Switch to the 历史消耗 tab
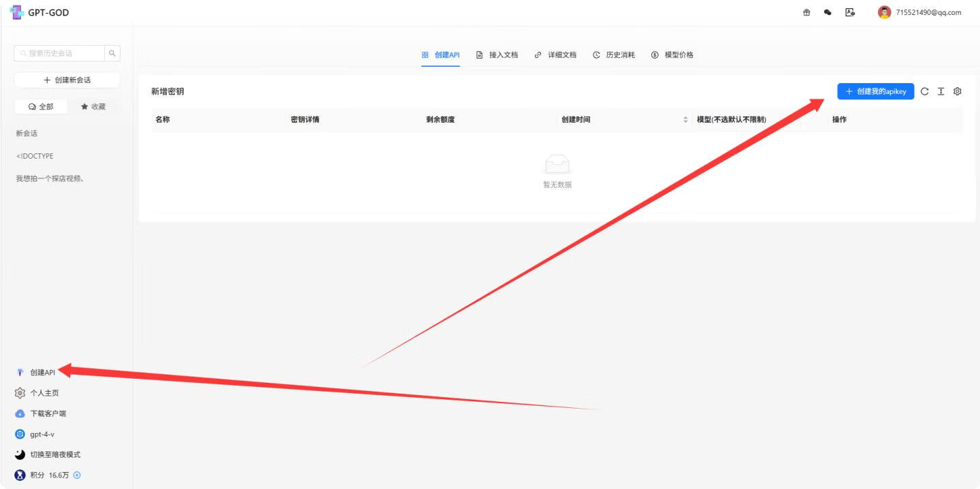This screenshot has height=489, width=980. [614, 54]
